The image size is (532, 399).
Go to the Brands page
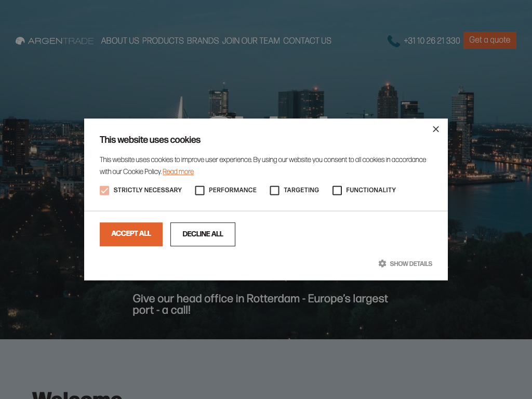coord(203,41)
